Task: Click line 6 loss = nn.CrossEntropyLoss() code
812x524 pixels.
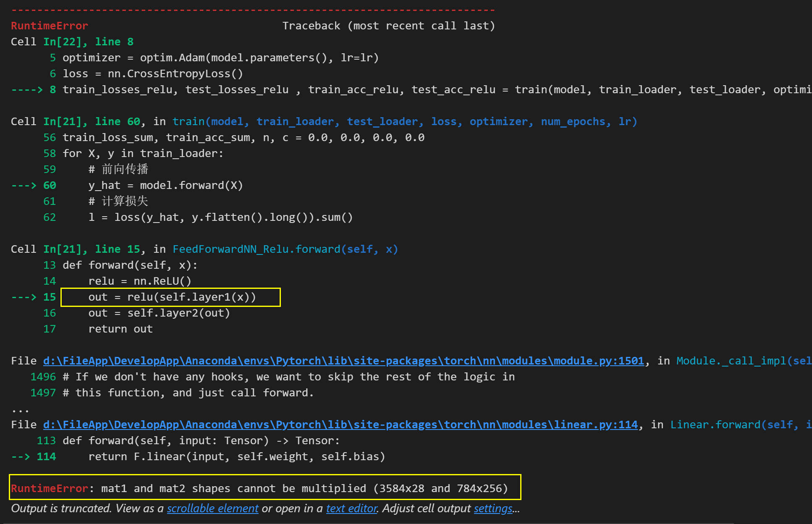Action: 153,73
